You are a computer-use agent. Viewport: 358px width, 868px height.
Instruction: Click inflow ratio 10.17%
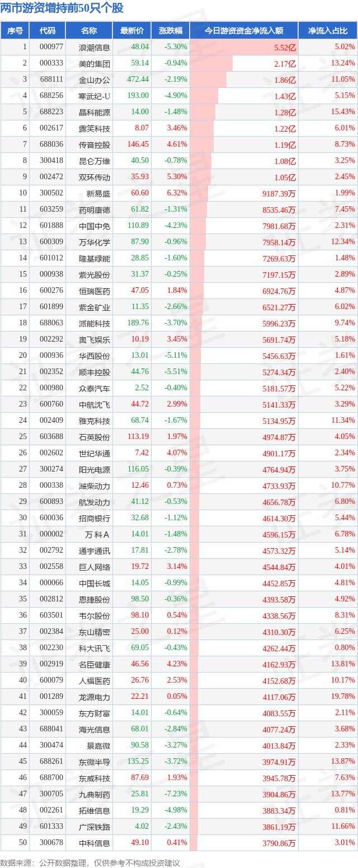[x=343, y=680]
